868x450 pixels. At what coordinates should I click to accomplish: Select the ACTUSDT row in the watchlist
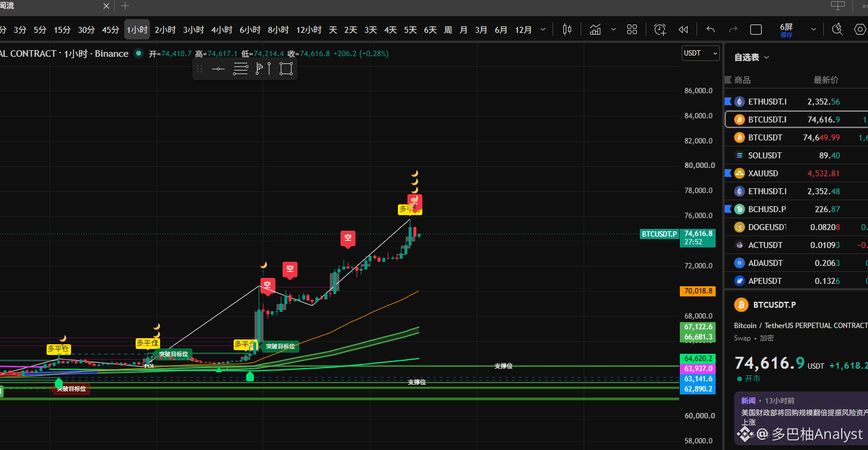pyautogui.click(x=796, y=245)
